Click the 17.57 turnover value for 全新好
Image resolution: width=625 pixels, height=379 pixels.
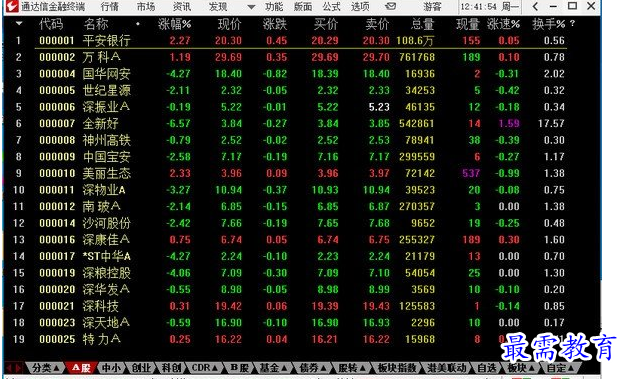coord(551,124)
